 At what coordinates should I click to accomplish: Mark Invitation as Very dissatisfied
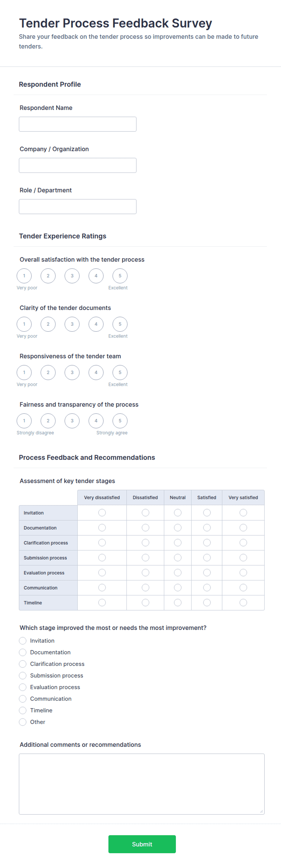[x=102, y=512]
